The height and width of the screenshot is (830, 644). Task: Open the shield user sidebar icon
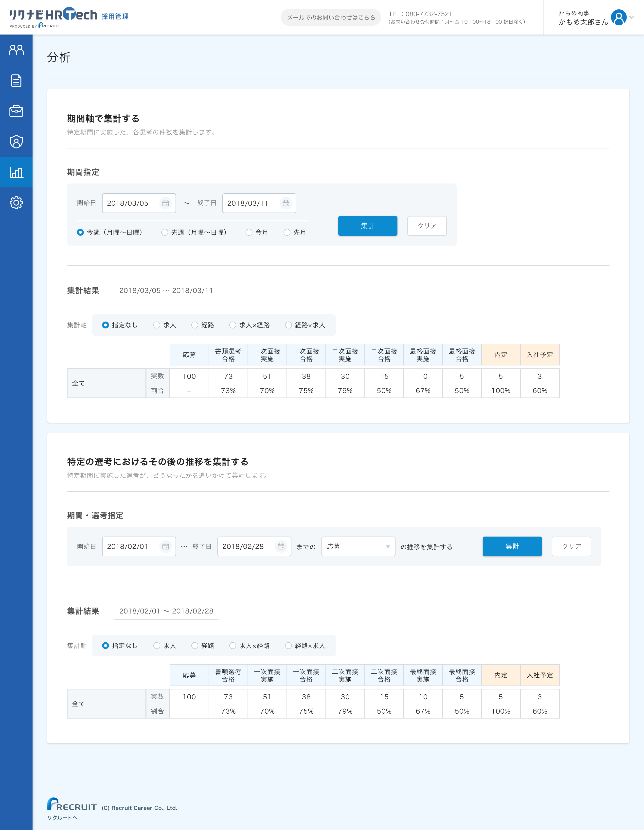(16, 141)
